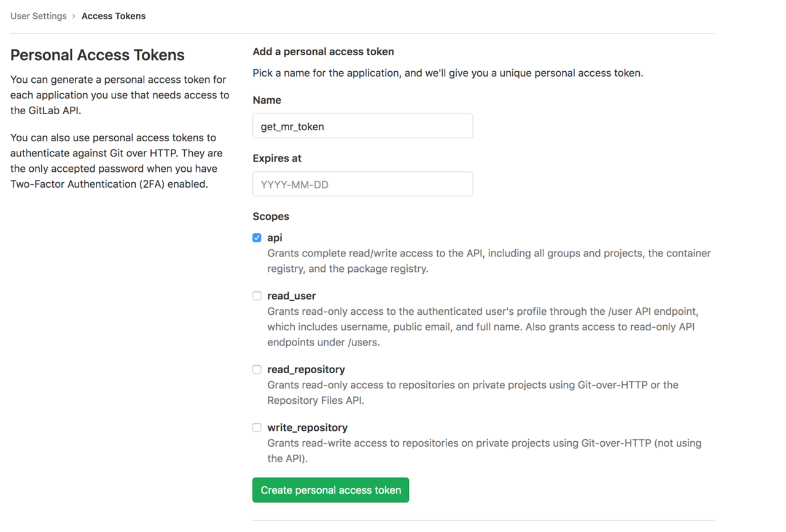
Task: Focus the Name field containing get_mr_token
Action: tap(362, 126)
